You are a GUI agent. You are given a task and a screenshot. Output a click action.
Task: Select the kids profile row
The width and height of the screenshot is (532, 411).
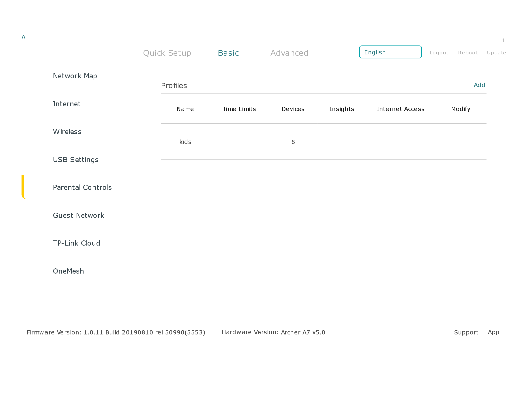coord(185,142)
